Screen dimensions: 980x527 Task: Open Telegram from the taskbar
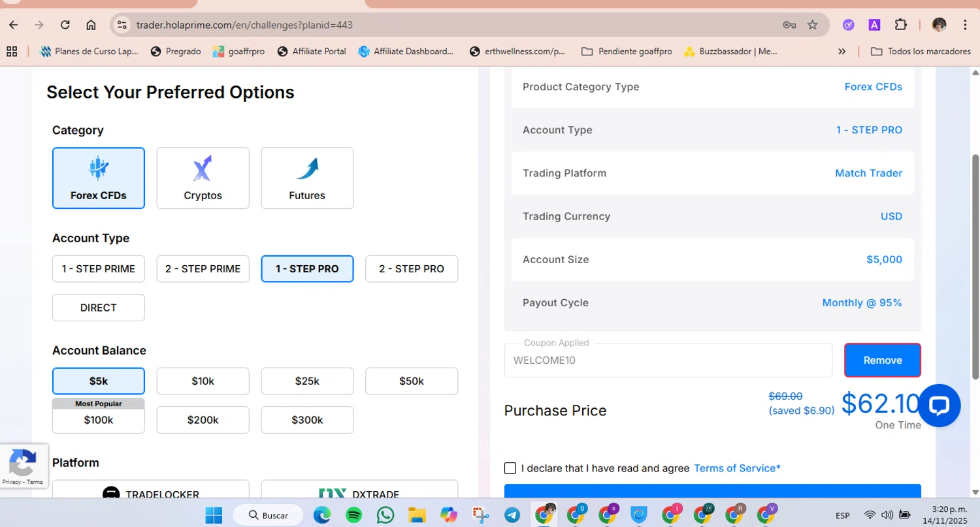513,515
